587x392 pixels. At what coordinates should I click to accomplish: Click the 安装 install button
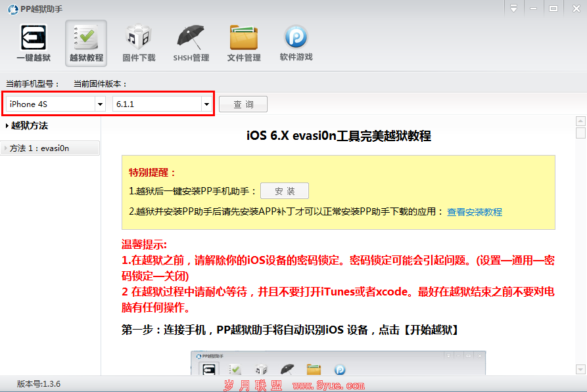point(285,191)
